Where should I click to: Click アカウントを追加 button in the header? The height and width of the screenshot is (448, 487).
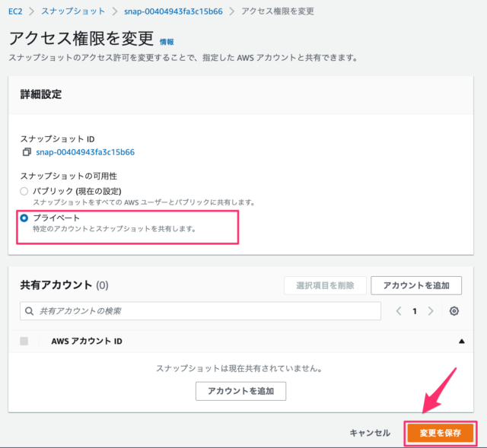click(416, 285)
